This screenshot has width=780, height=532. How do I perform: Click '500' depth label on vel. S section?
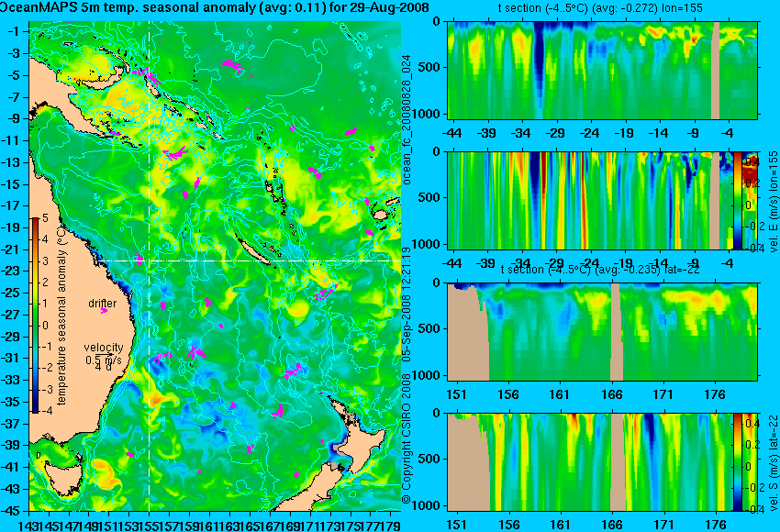pyautogui.click(x=431, y=459)
